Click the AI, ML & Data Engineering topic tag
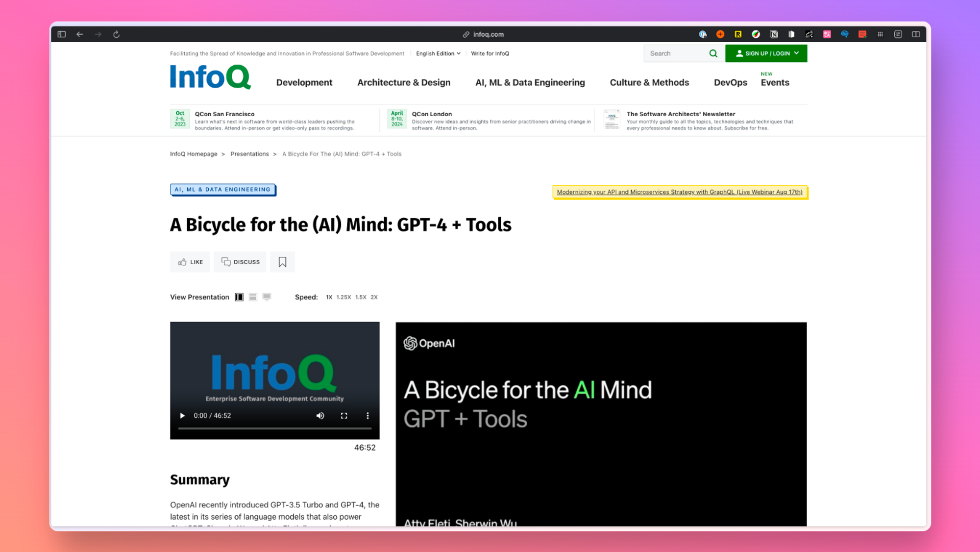The height and width of the screenshot is (552, 980). click(223, 190)
